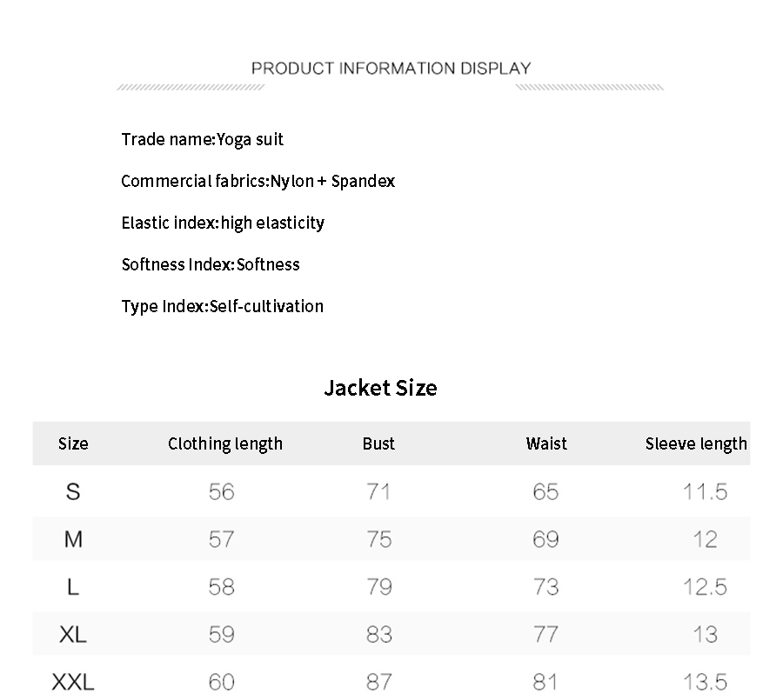Viewport: 783px width, 700px height.
Task: Click the Trade name: Yoga suit line
Action: [203, 139]
